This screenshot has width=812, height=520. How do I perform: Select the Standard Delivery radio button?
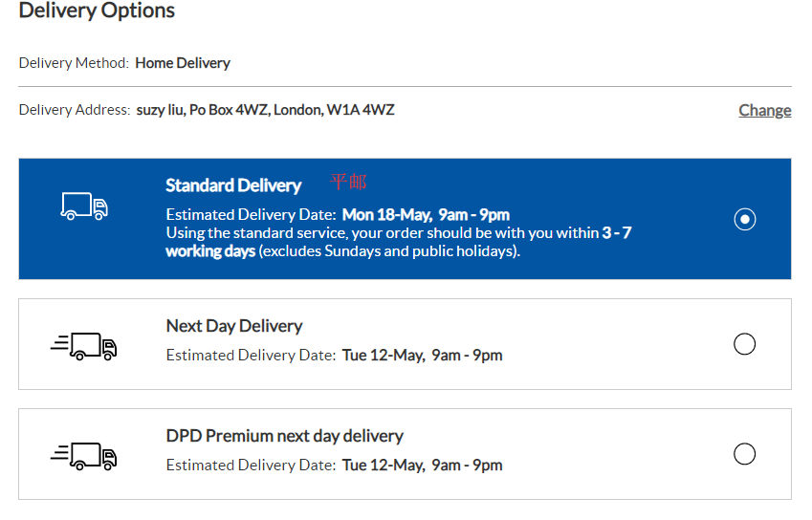coord(745,219)
